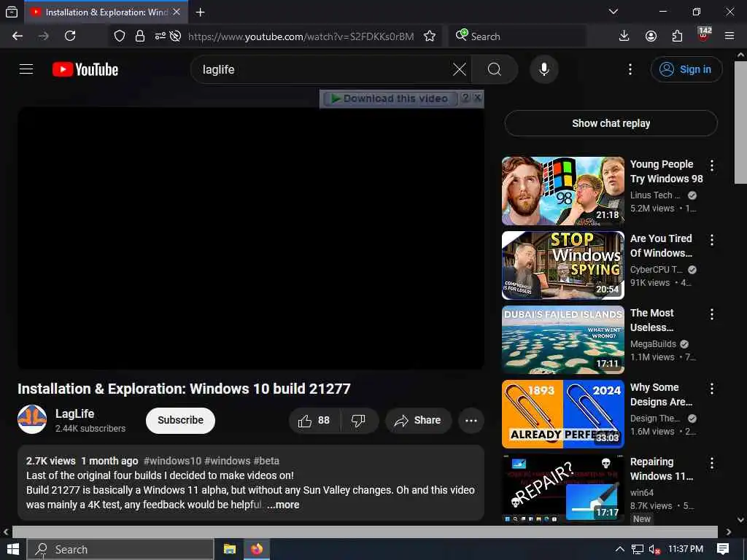Expand description with ...more
This screenshot has width=747, height=560.
coord(283,505)
